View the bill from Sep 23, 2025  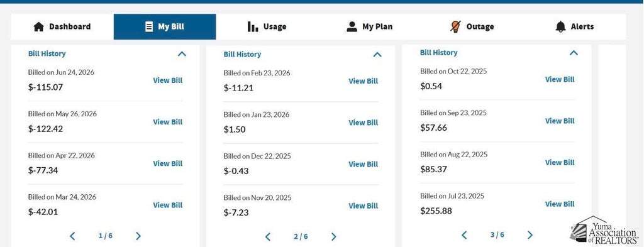coord(560,121)
